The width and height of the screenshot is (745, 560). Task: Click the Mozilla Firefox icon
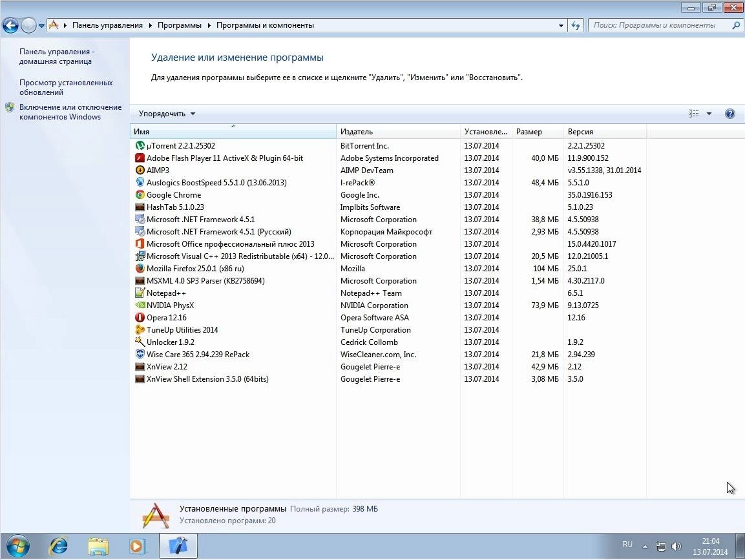pos(140,268)
